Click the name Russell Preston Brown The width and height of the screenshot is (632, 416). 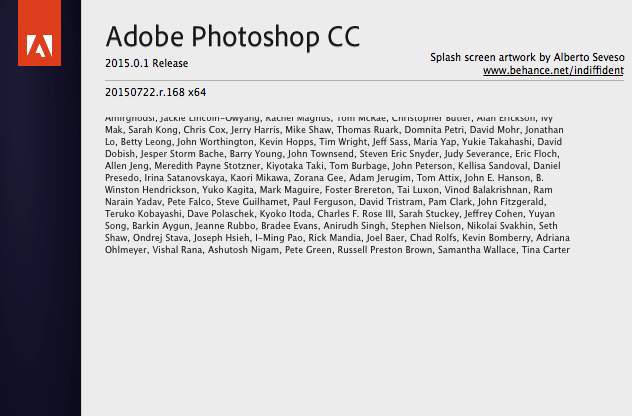click(x=385, y=250)
